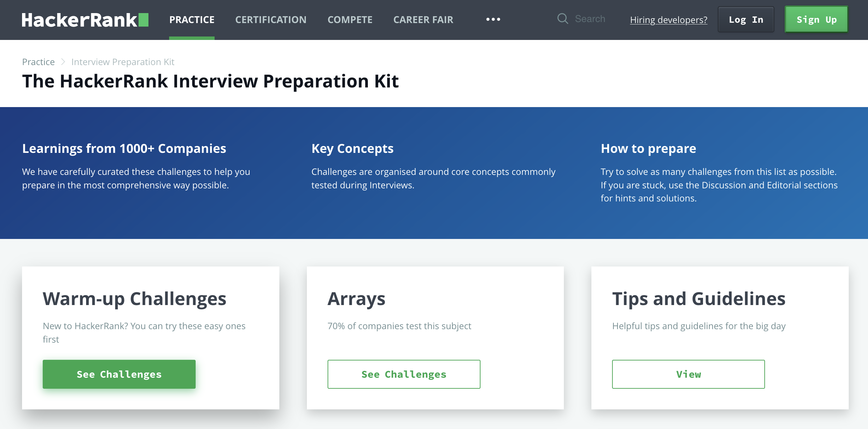This screenshot has width=868, height=429.
Task: Click the HackerRank logo
Action: [85, 20]
